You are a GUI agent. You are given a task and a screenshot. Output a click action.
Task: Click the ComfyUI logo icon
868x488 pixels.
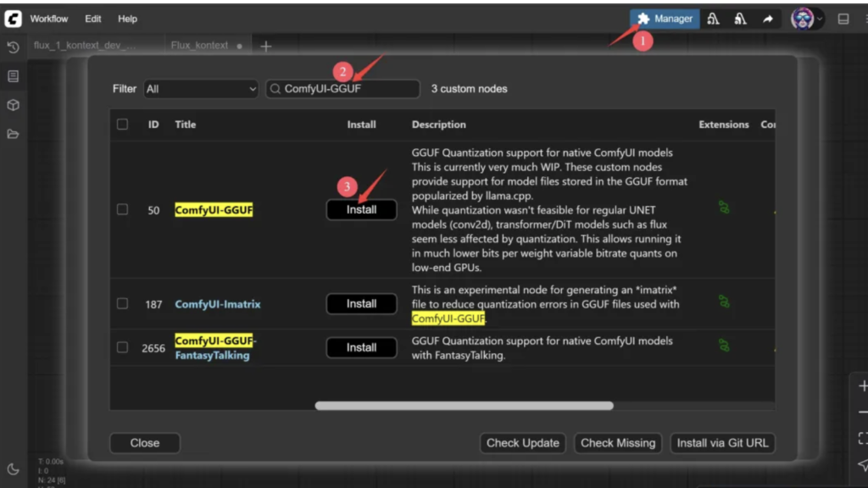click(13, 19)
